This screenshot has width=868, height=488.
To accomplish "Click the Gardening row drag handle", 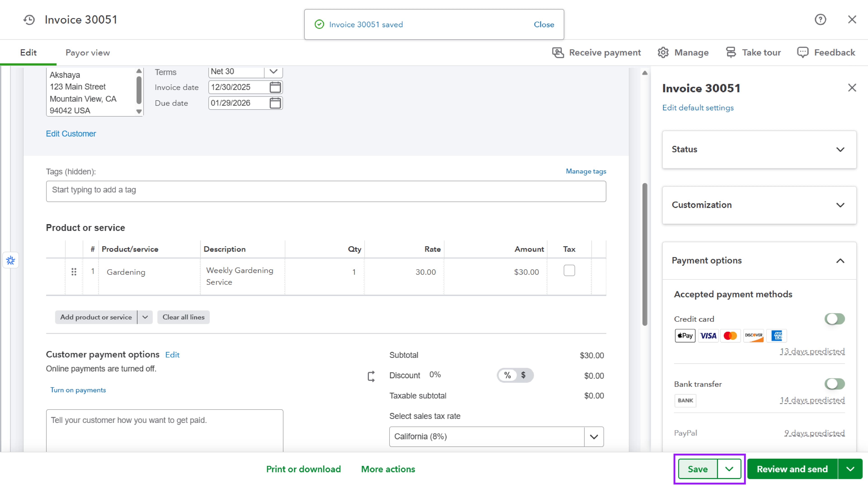I will click(74, 272).
